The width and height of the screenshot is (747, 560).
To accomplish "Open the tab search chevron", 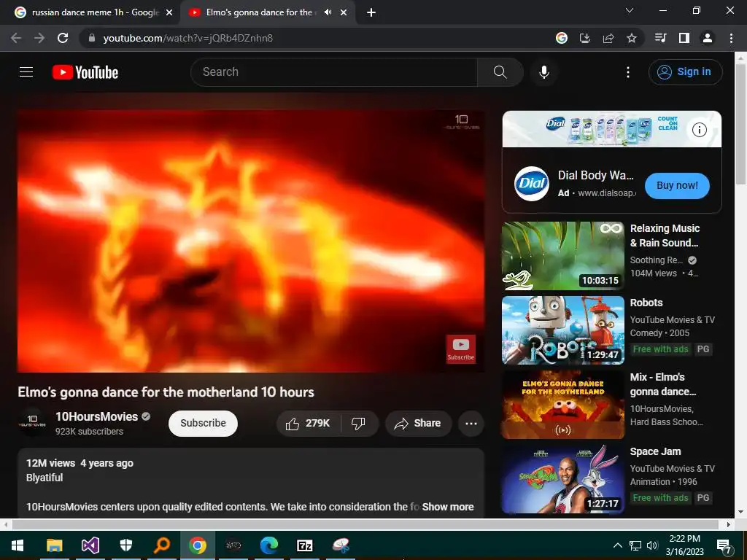I will (x=630, y=10).
